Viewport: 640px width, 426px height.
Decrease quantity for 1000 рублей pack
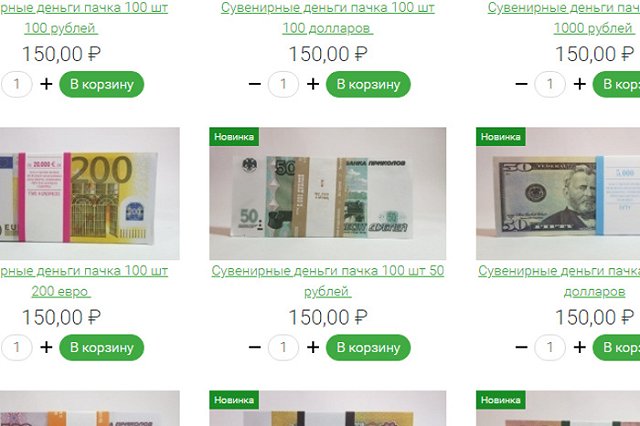(521, 84)
